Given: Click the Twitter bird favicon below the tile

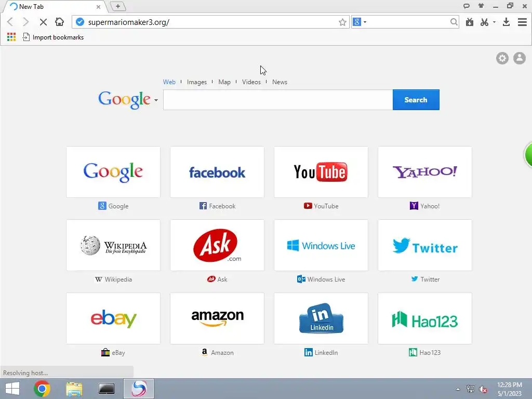Looking at the screenshot, I should coord(415,279).
